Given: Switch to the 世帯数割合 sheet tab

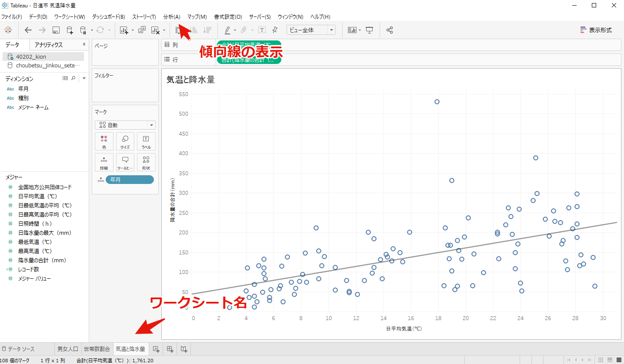Looking at the screenshot, I should click(97, 349).
